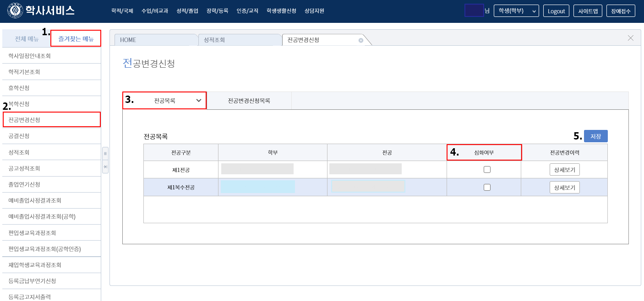The height and width of the screenshot is (301, 644).
Task: Close the 전공변경신청 tab with its small x icon
Action: click(360, 40)
